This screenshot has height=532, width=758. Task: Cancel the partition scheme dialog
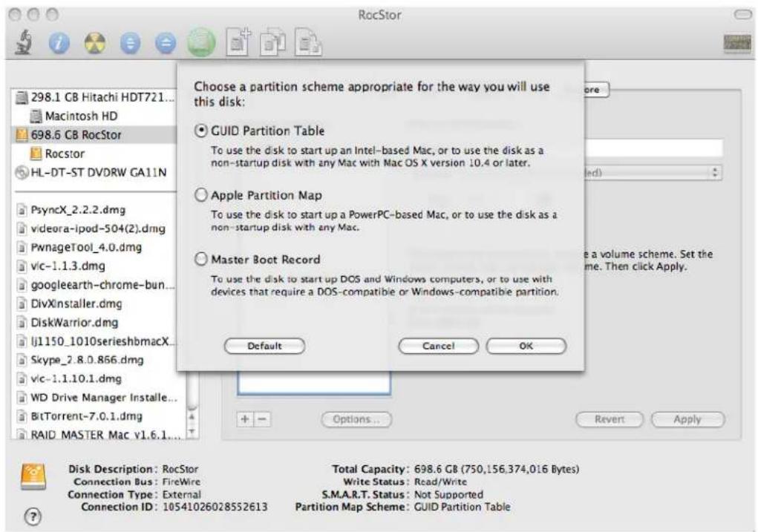click(x=439, y=346)
